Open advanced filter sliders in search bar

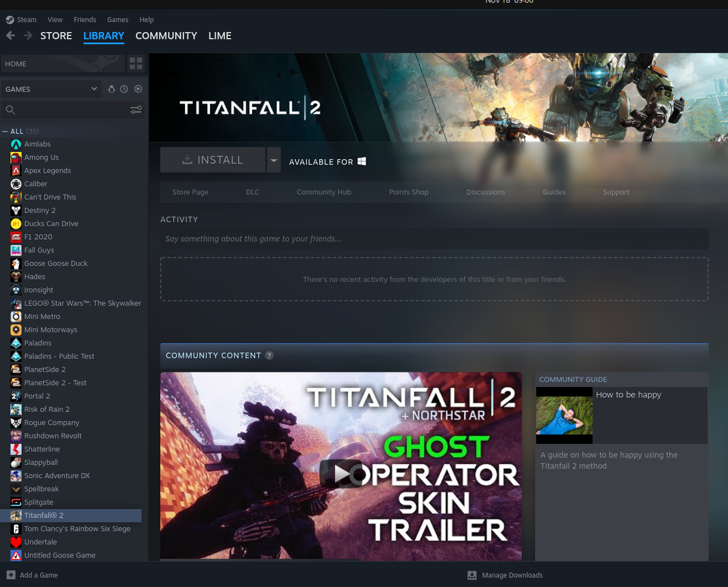point(136,110)
